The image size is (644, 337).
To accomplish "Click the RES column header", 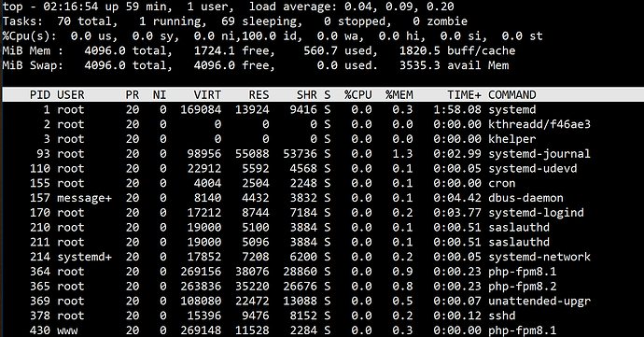I will coord(259,95).
